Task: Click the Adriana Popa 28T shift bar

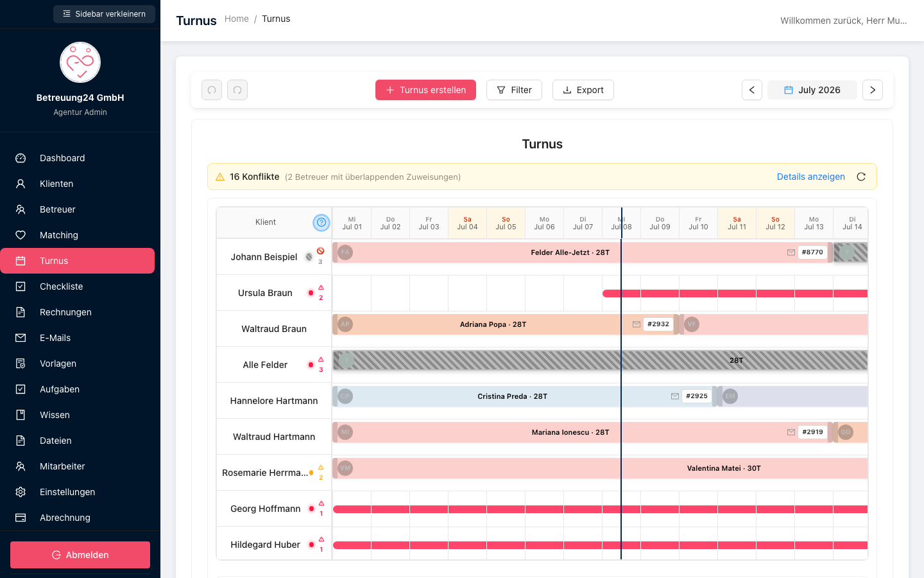Action: click(x=493, y=324)
